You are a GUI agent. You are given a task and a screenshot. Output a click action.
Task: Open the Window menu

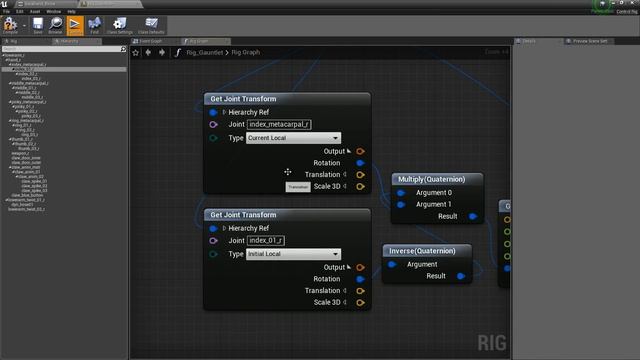point(53,11)
